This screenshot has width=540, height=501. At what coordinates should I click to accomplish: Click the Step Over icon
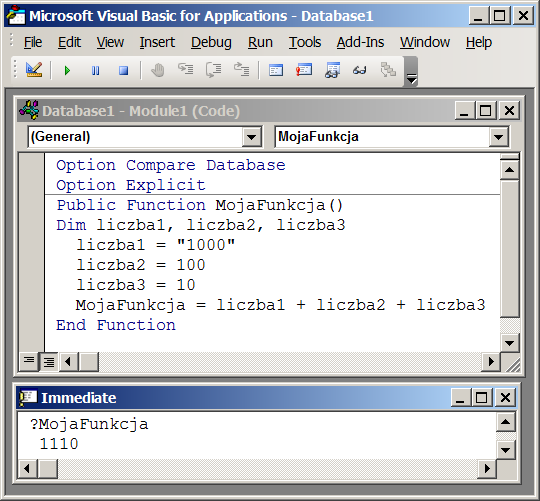click(214, 70)
